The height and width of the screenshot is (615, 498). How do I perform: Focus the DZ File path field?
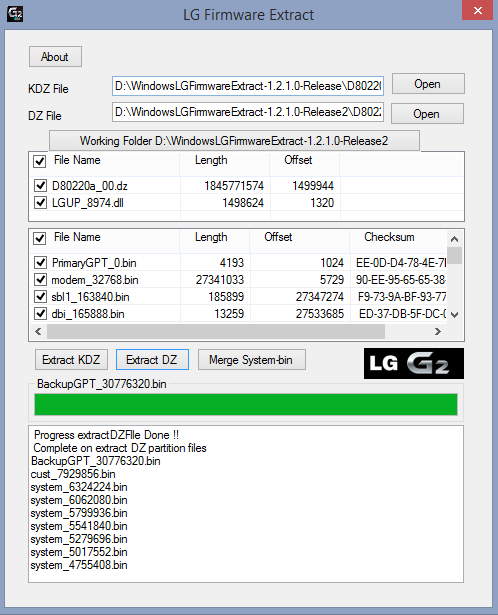[248, 112]
